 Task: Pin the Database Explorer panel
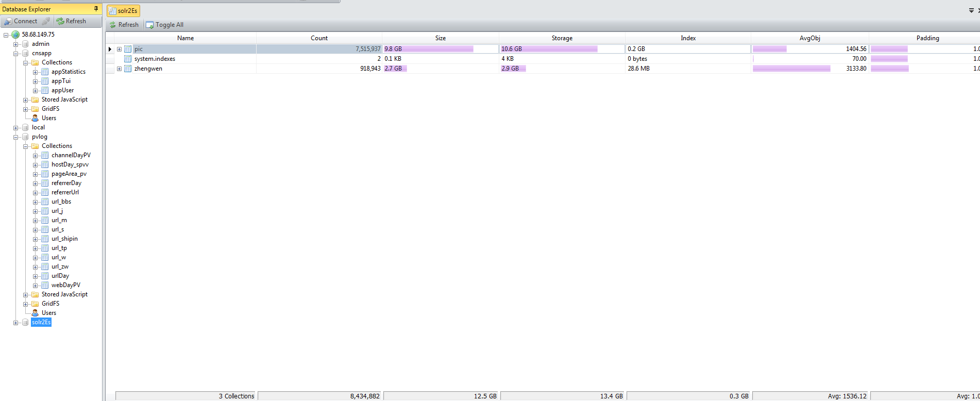[x=96, y=9]
